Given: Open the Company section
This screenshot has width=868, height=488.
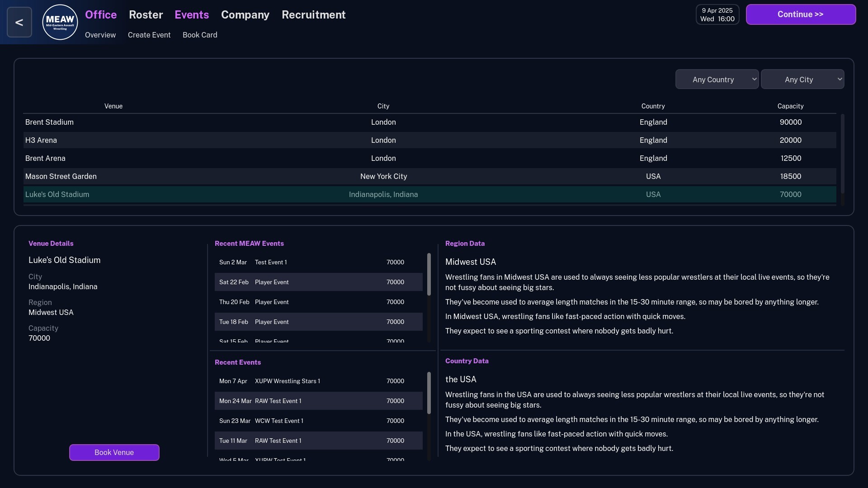Looking at the screenshot, I should tap(245, 15).
